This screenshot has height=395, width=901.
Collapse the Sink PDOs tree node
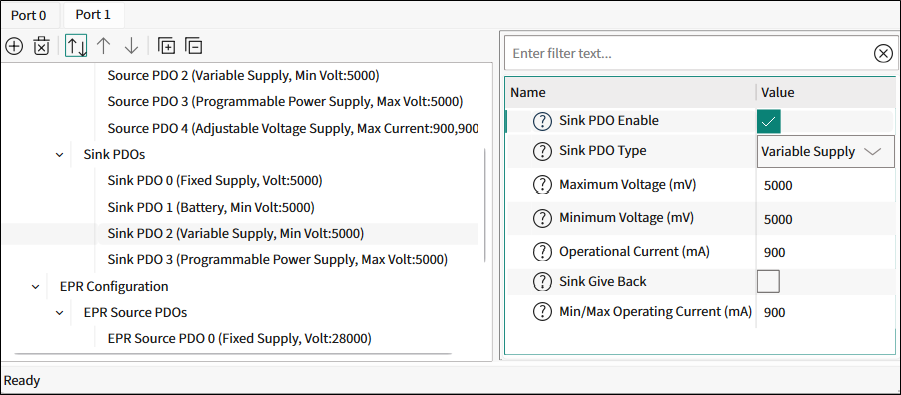(x=59, y=155)
